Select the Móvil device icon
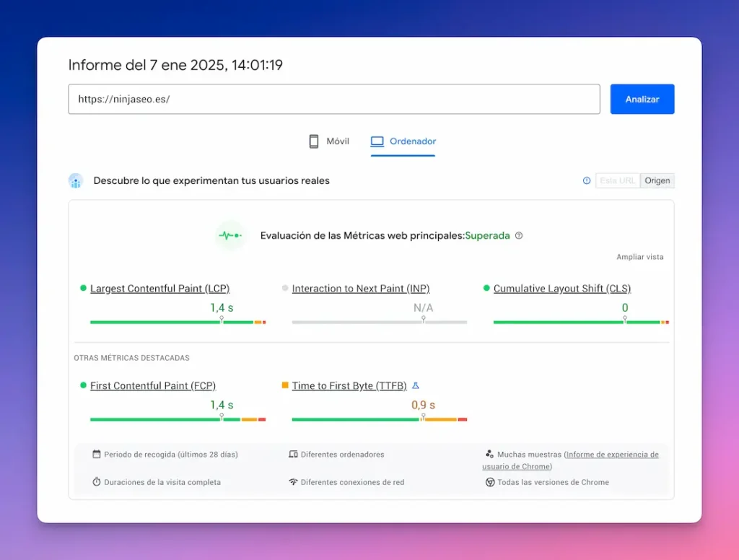739x560 pixels. click(x=313, y=141)
